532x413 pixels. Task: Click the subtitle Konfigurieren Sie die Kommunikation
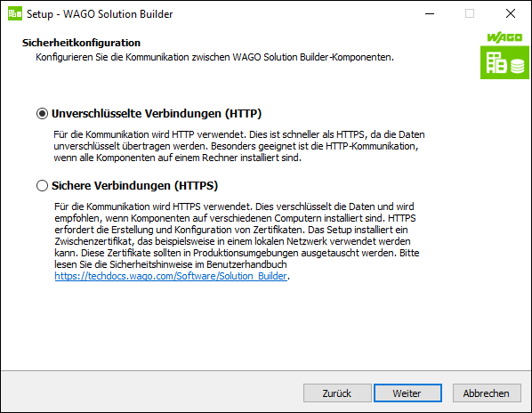(x=214, y=57)
